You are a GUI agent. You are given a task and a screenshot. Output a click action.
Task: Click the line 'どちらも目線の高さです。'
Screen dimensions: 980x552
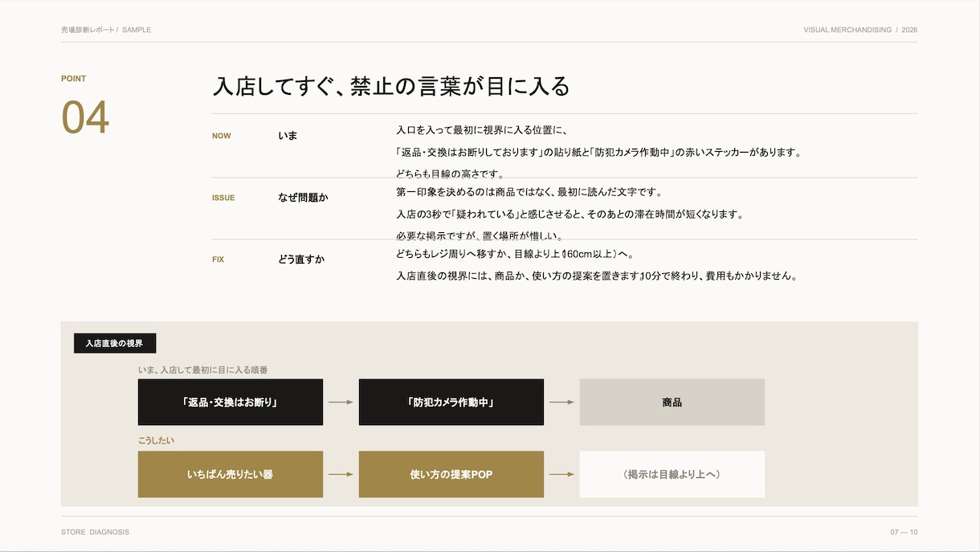pyautogui.click(x=451, y=174)
